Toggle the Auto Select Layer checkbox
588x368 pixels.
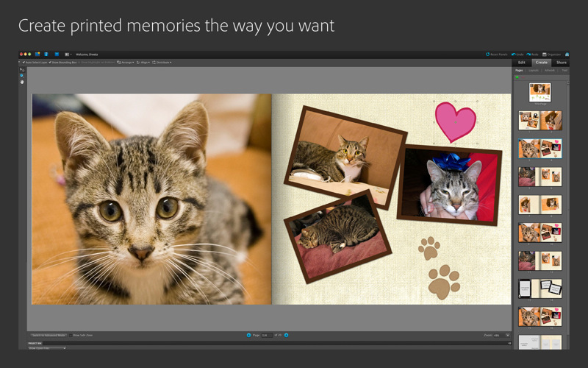(x=22, y=63)
